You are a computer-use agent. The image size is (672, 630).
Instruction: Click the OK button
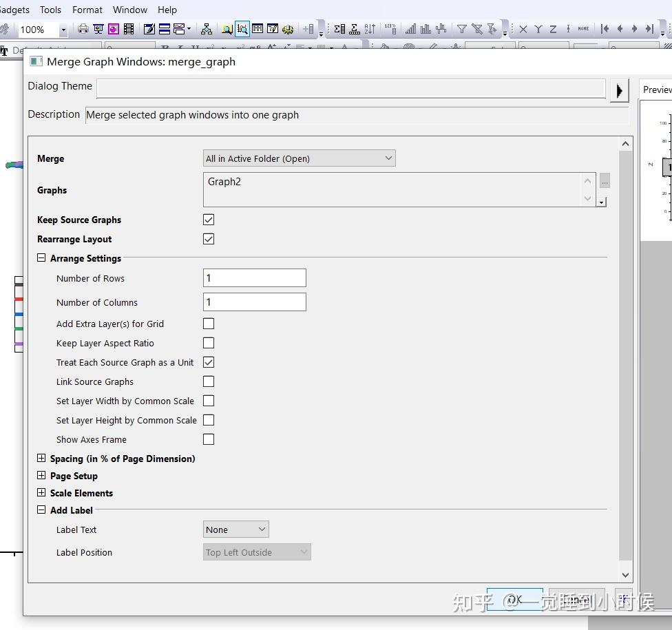515,599
